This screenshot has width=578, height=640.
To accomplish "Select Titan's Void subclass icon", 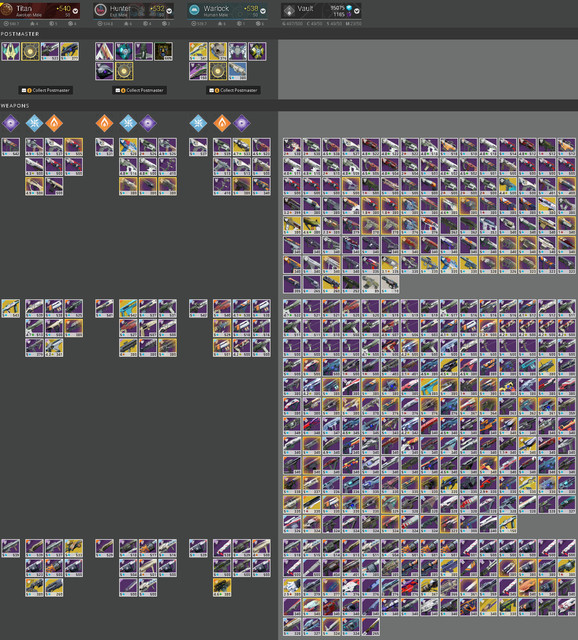I will [x=11, y=123].
